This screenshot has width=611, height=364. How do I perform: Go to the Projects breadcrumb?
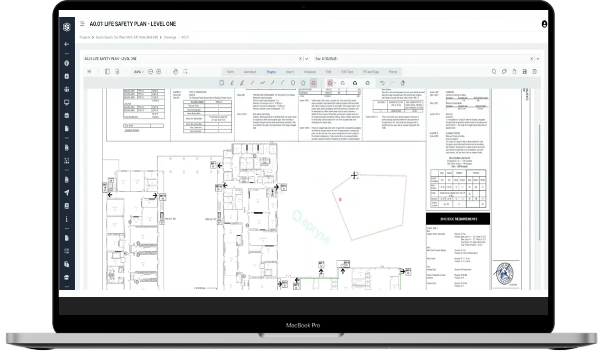pos(85,37)
